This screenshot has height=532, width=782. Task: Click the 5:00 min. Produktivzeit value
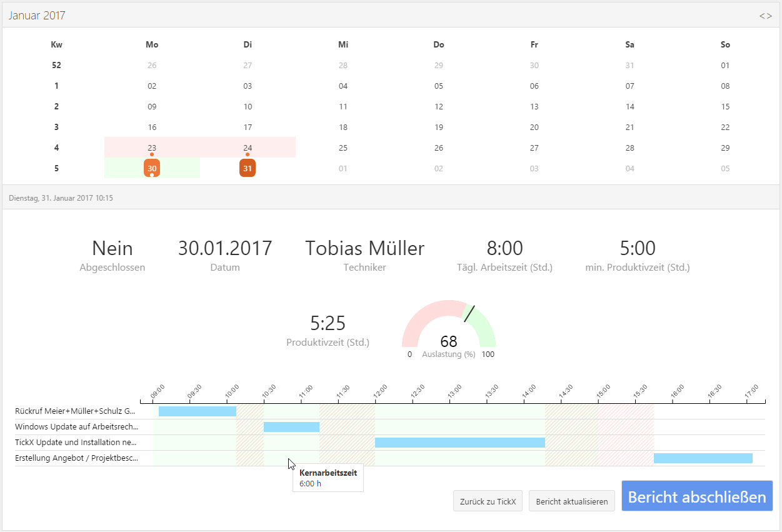(x=638, y=248)
